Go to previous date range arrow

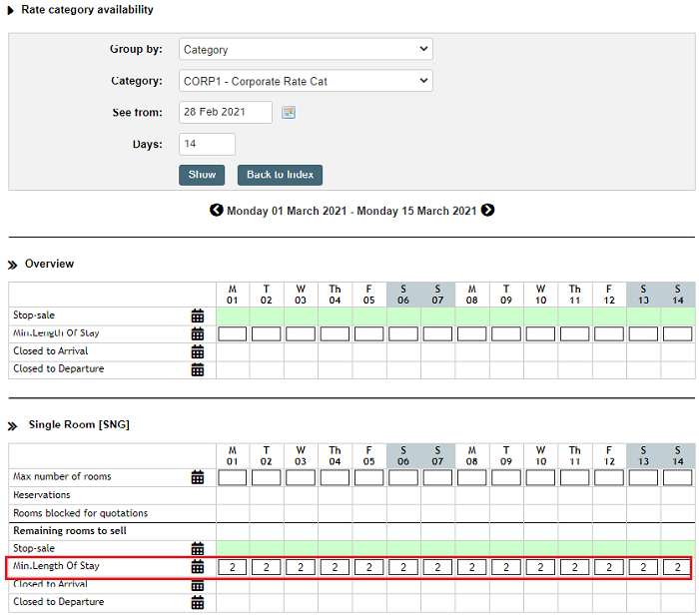217,210
